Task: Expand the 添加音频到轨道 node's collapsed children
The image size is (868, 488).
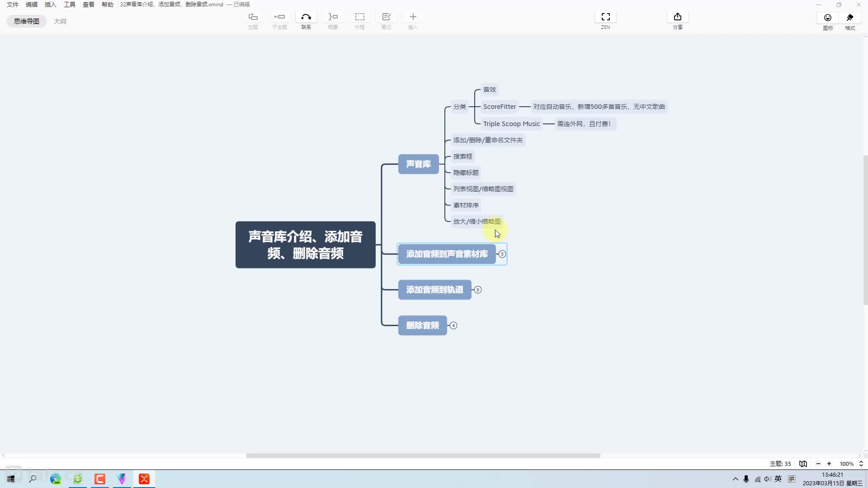Action: coord(478,290)
